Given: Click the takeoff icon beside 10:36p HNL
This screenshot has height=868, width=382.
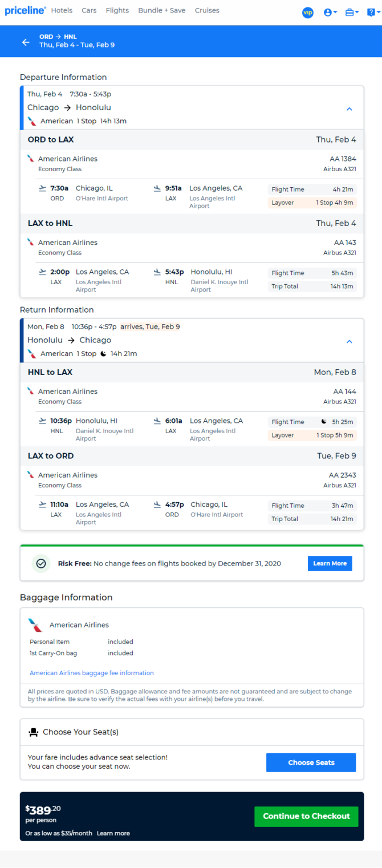Looking at the screenshot, I should click(42, 421).
